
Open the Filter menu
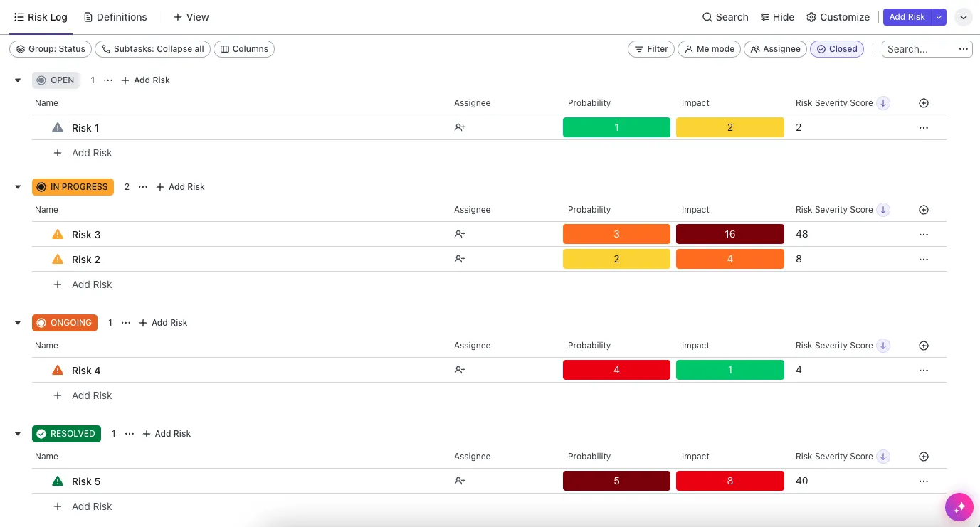(x=651, y=49)
